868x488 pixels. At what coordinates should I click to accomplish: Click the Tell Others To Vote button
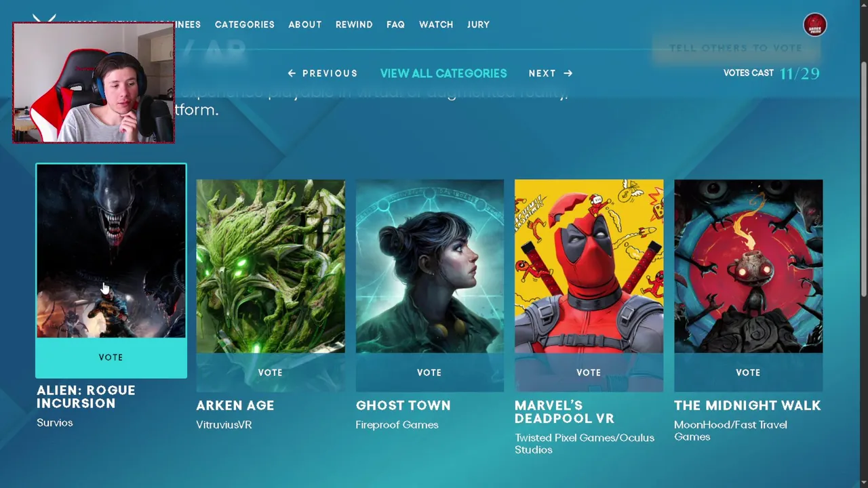(736, 48)
